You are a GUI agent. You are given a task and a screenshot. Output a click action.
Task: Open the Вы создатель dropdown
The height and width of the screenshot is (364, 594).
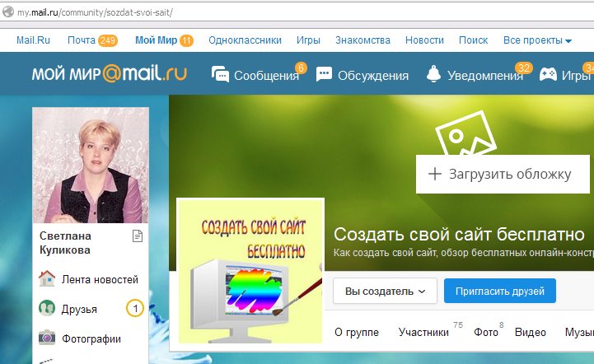[x=385, y=291]
